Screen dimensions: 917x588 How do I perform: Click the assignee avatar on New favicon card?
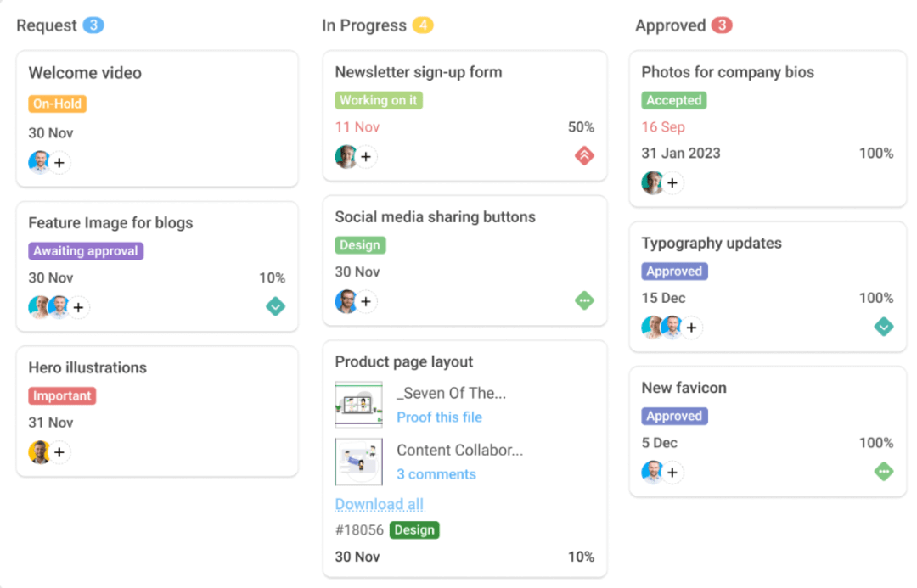click(650, 472)
